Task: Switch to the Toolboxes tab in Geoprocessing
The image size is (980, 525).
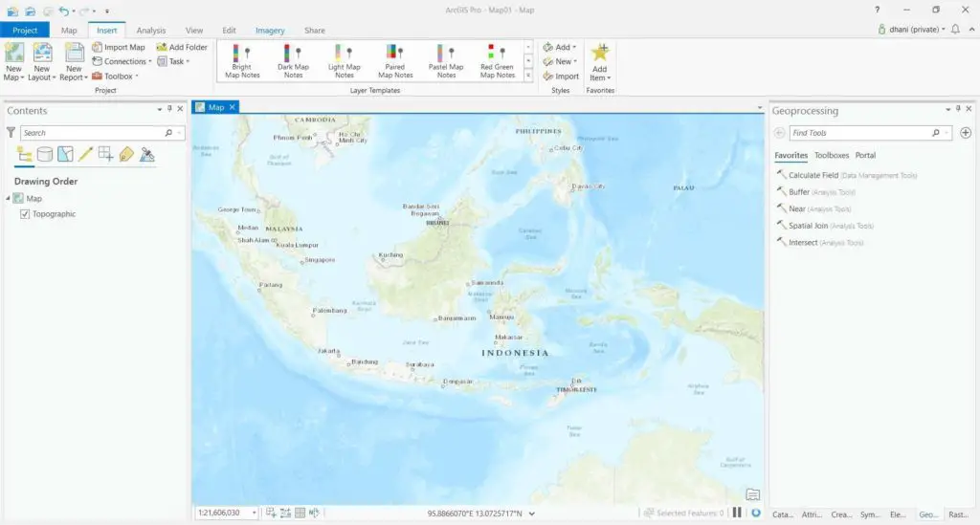Action: (x=832, y=155)
